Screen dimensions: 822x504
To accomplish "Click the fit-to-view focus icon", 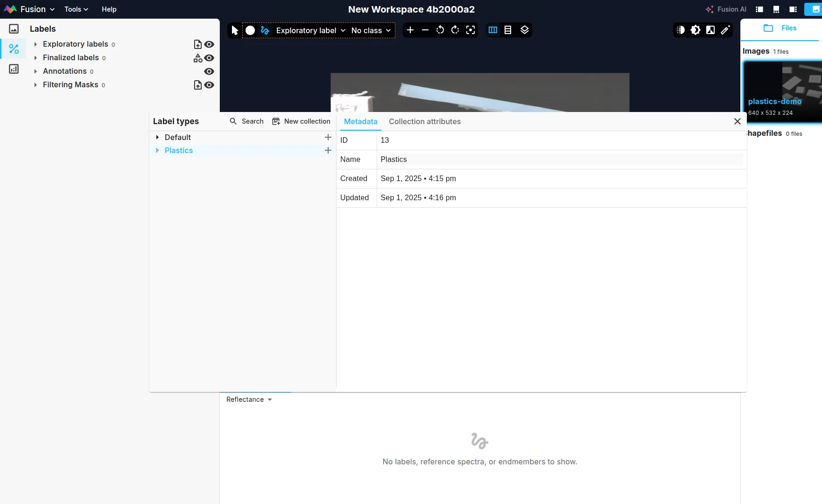I will (x=471, y=30).
